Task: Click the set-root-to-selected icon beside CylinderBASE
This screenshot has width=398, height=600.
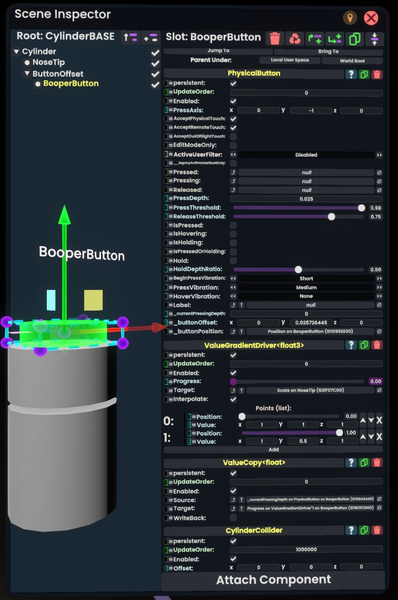Action: [150, 38]
